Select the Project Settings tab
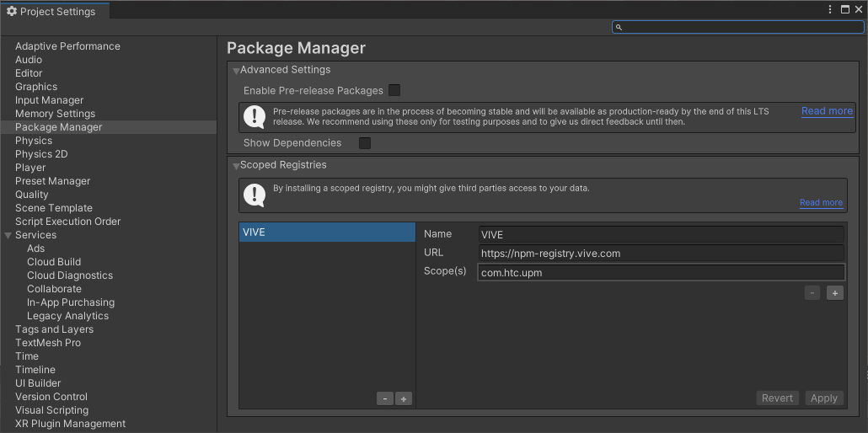The height and width of the screenshot is (433, 868). click(51, 11)
